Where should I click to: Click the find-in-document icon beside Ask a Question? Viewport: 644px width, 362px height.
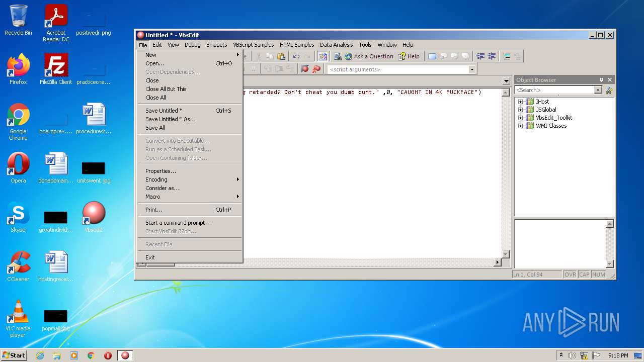[338, 56]
